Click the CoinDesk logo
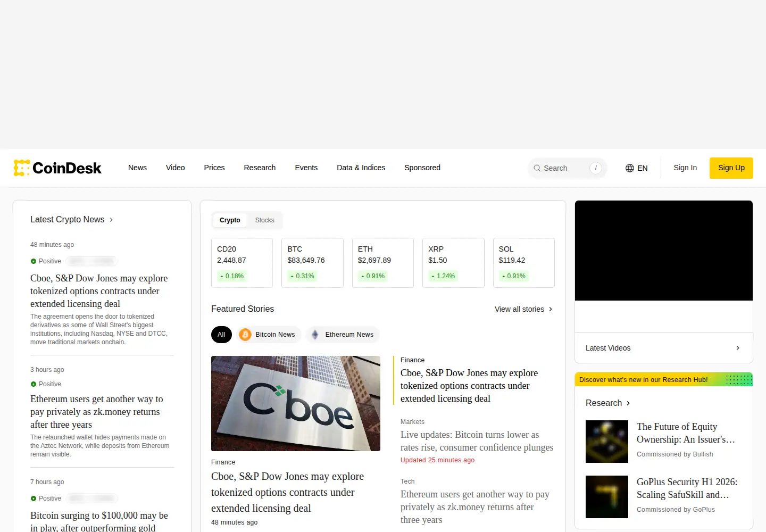Screen dimensions: 766x532 click(57, 168)
